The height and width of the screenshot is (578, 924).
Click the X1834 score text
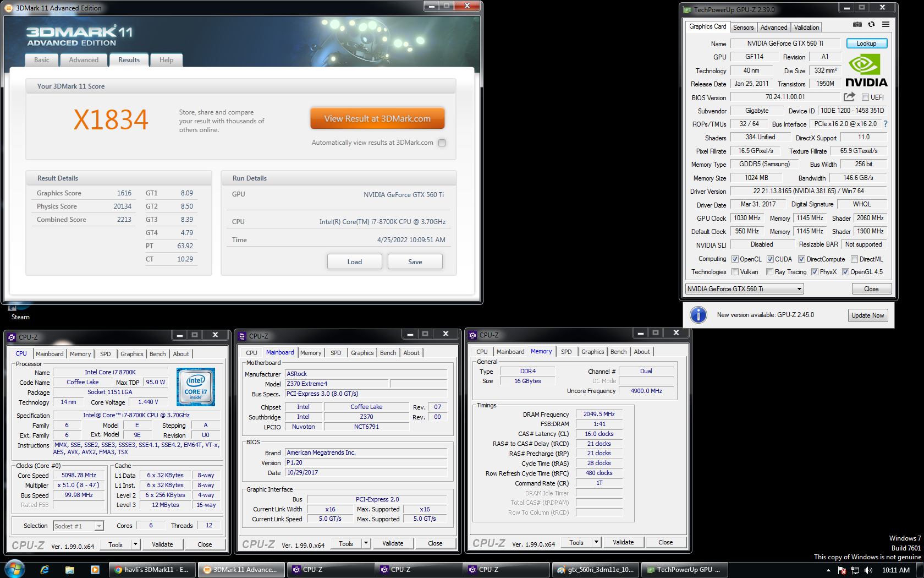point(111,120)
